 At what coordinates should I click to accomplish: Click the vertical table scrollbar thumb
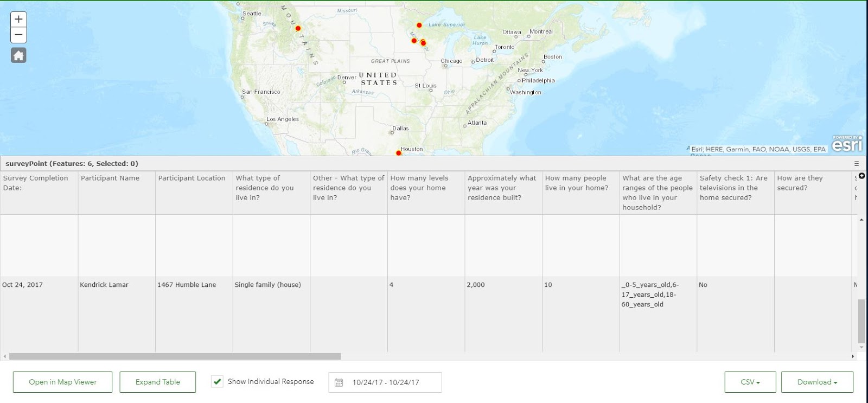tap(861, 320)
